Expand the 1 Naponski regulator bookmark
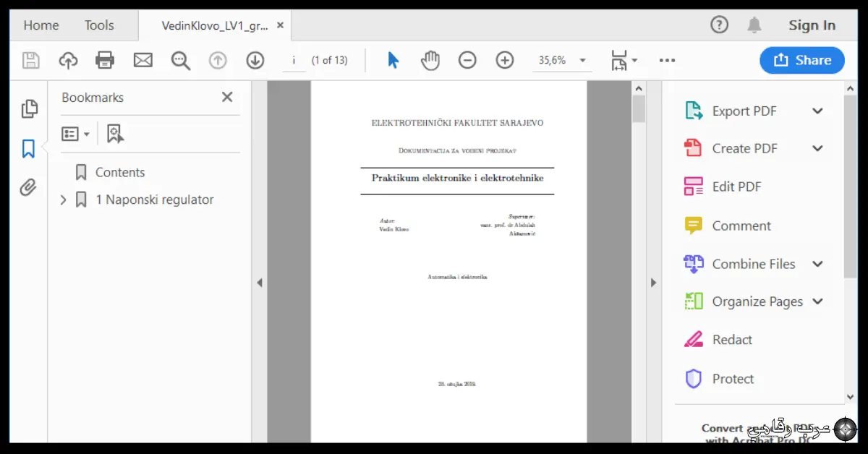This screenshot has height=454, width=868. click(62, 200)
